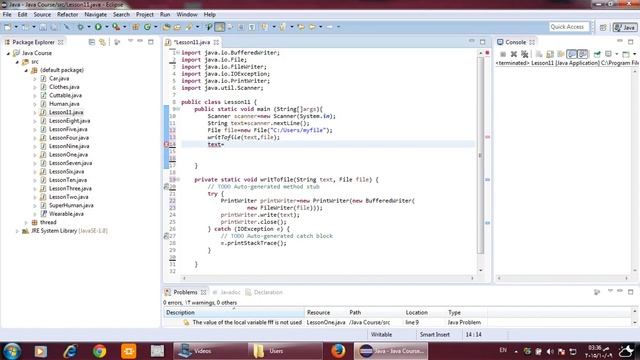Switch to the Javadoc tab

tap(227, 292)
